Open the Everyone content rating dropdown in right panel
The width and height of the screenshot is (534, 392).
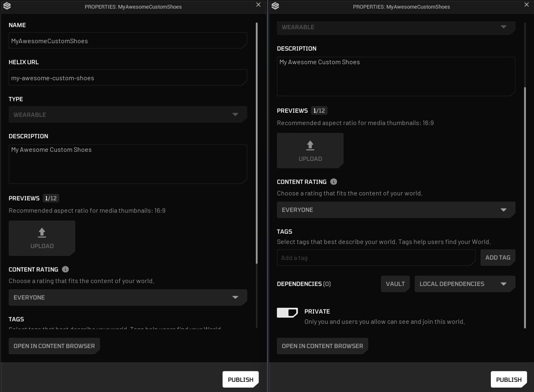click(396, 210)
